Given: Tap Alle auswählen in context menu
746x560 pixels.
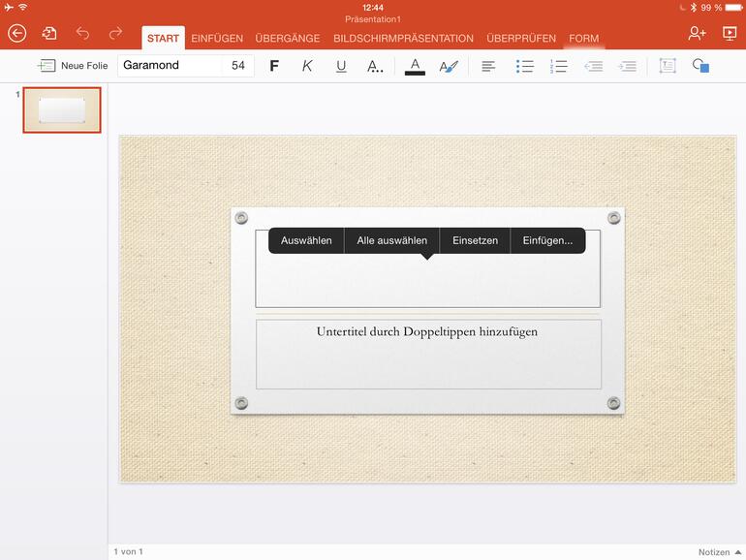Looking at the screenshot, I should tap(391, 240).
